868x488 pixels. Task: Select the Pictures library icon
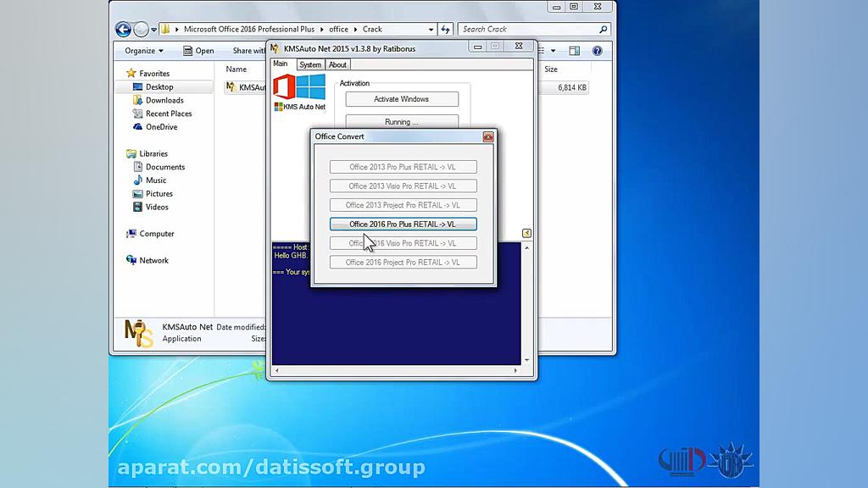[137, 193]
